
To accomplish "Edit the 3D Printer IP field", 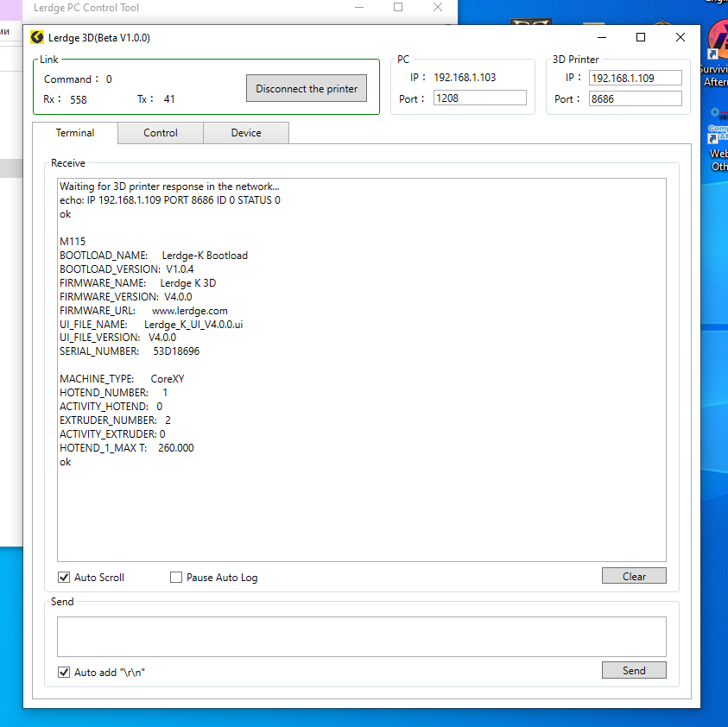I will pos(635,78).
